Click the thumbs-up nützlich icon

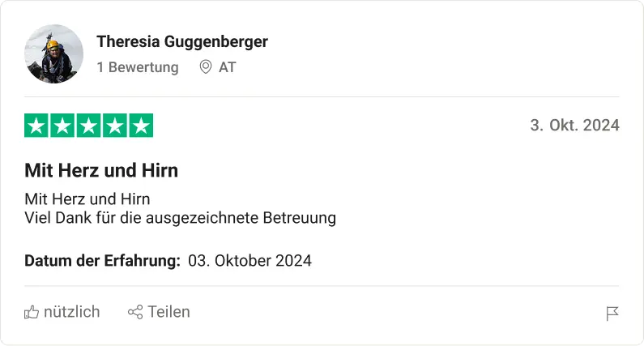[32, 312]
